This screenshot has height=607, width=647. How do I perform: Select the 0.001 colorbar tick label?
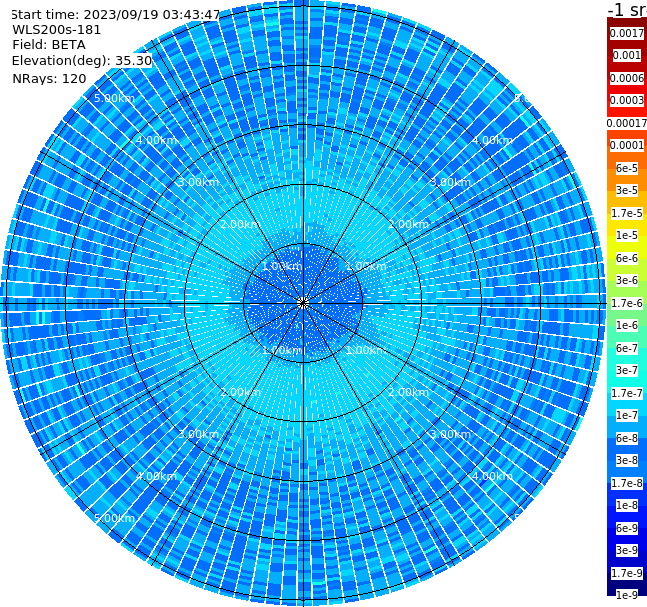pos(627,55)
